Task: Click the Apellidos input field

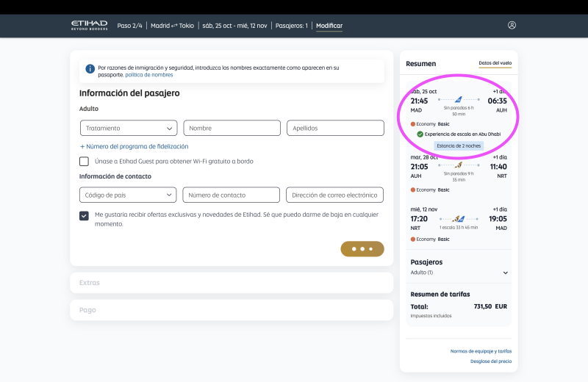Action: pos(335,128)
